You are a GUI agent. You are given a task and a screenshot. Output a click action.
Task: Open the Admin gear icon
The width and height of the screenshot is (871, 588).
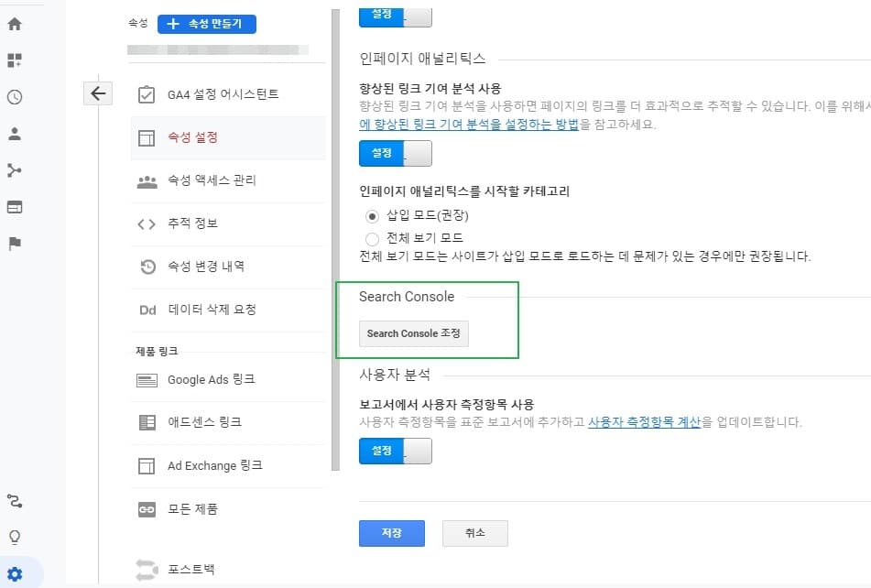[15, 573]
